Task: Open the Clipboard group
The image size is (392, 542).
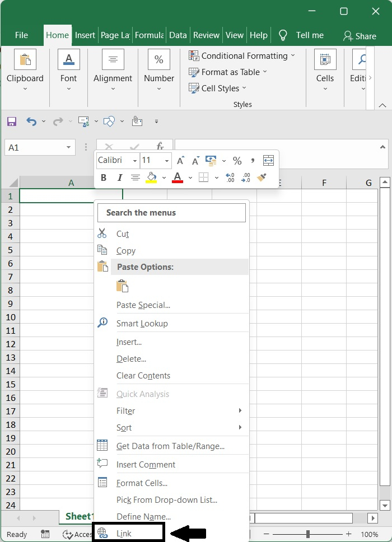Action: point(25,70)
